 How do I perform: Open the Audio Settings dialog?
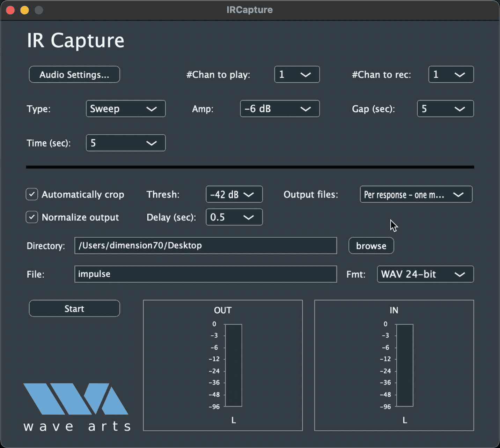(74, 74)
